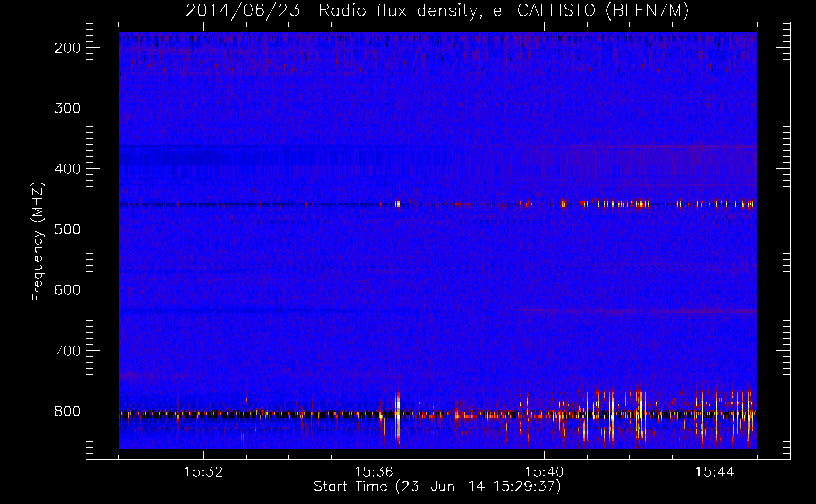The image size is (816, 504).
Task: Click the 15:36 time tick label
Action: click(x=374, y=472)
